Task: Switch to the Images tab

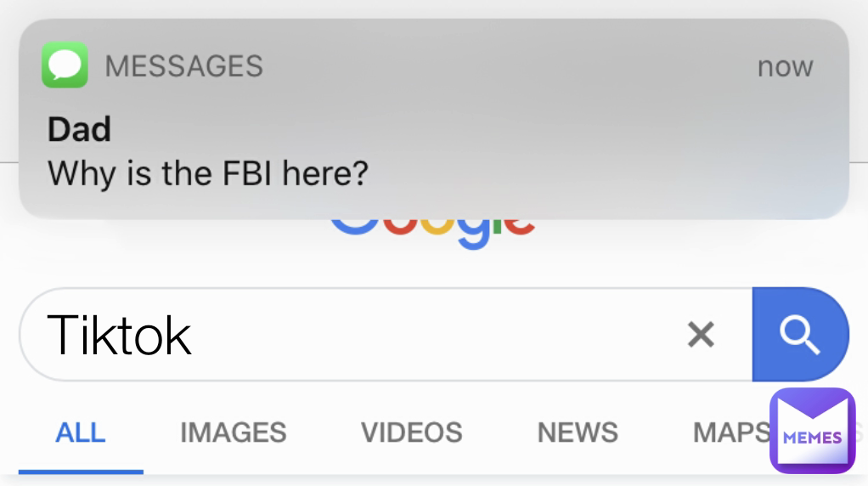Action: click(x=233, y=432)
